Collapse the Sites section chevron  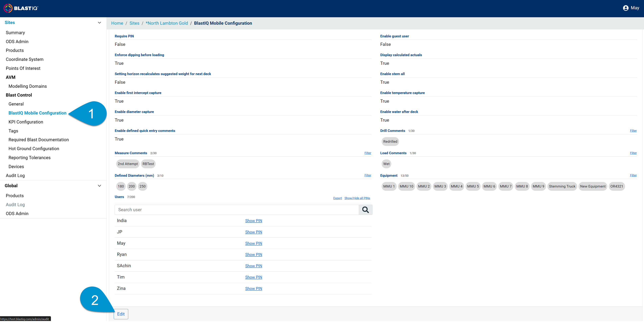pos(99,22)
